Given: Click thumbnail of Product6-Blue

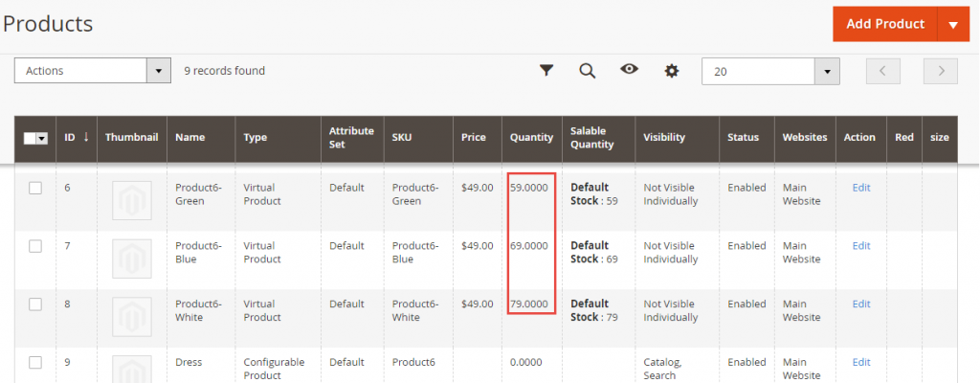Looking at the screenshot, I should point(132,259).
